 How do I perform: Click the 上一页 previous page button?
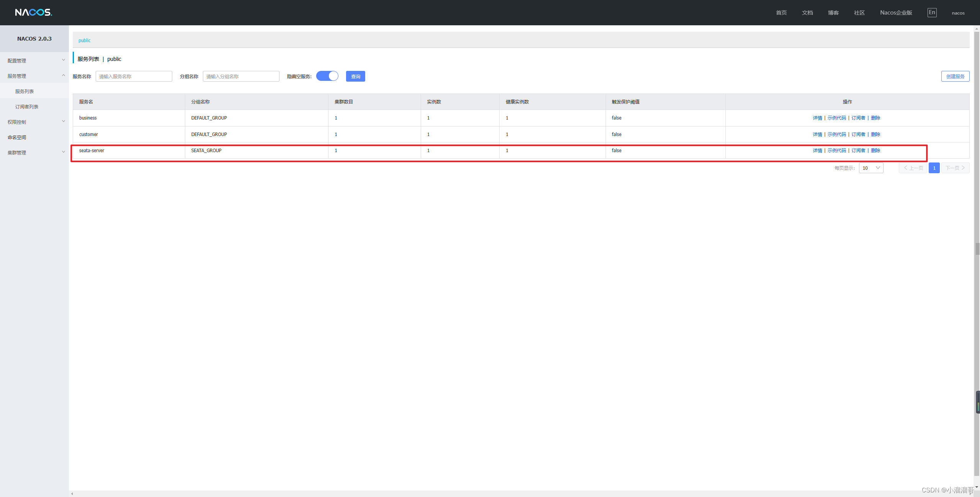click(913, 168)
